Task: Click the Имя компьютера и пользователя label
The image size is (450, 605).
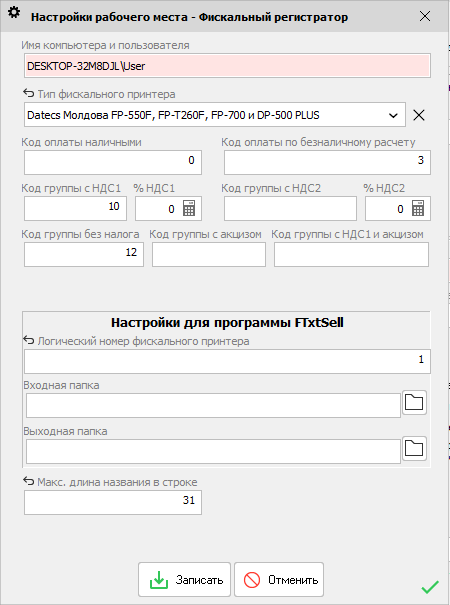Action: click(105, 45)
